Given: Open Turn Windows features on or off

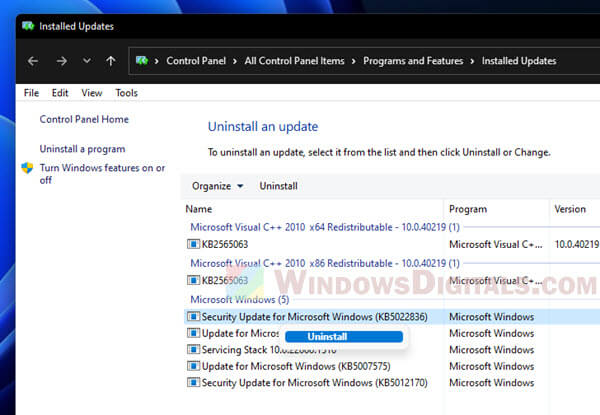Looking at the screenshot, I should coord(102,174).
